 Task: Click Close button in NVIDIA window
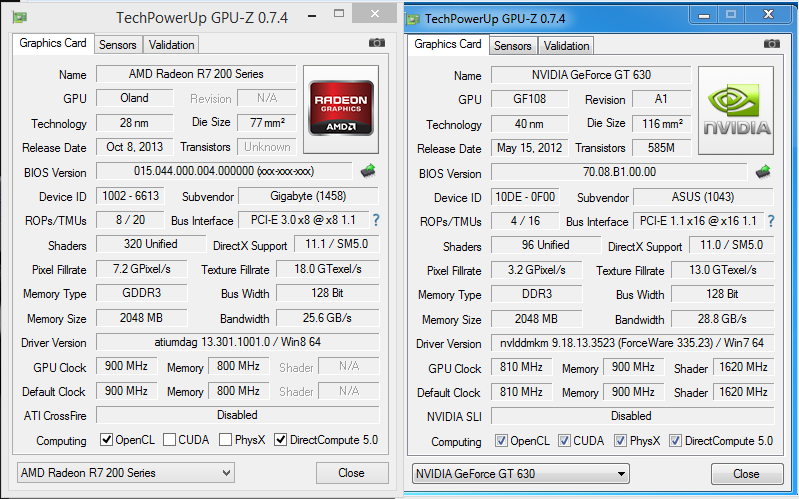747,474
